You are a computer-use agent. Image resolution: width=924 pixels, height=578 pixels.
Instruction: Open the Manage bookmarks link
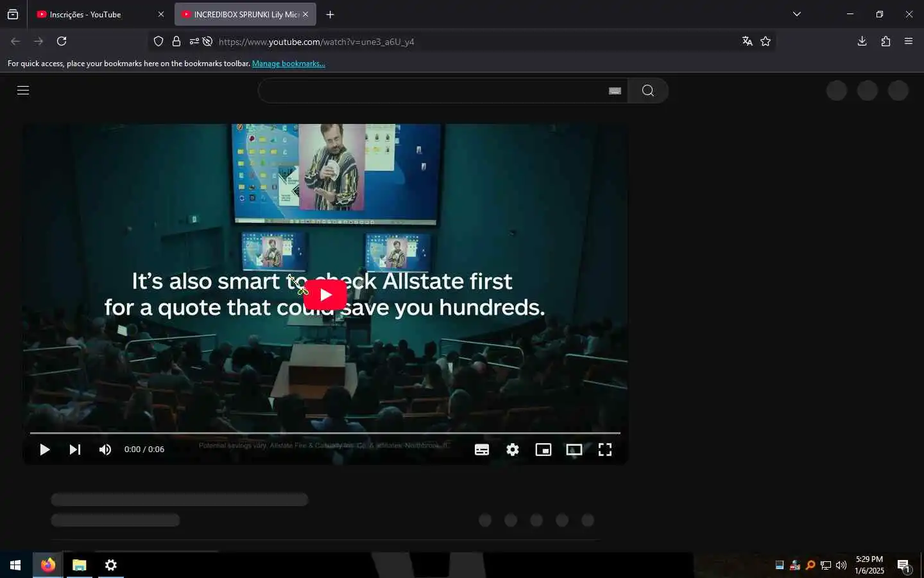click(289, 64)
